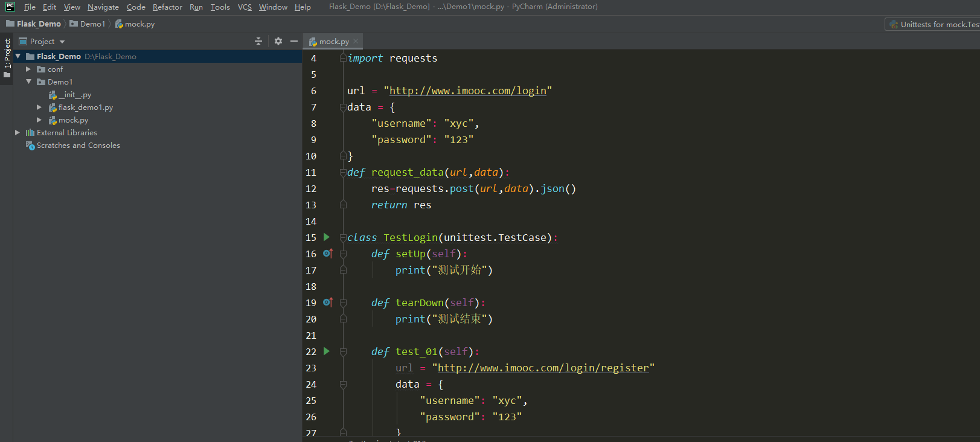
Task: Click the collapse all icon in Project panel
Action: (x=258, y=41)
